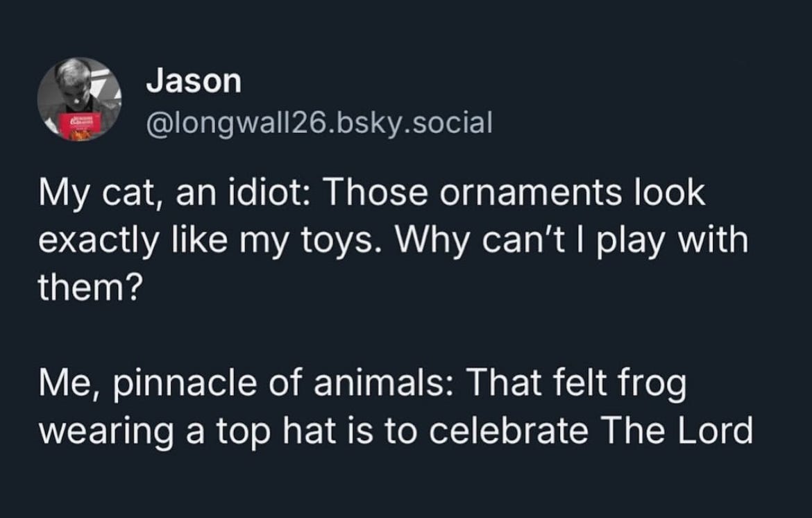Click the display name Jason
The image size is (812, 518).
click(x=194, y=82)
